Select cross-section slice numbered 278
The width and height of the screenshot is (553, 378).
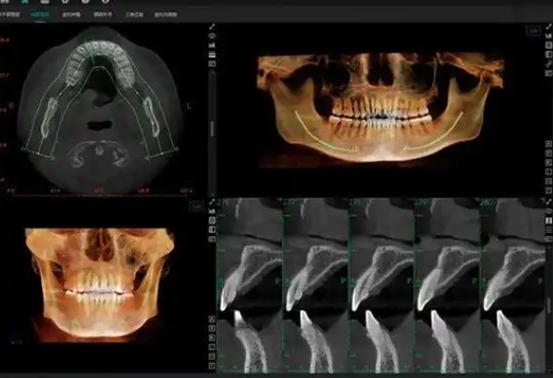pos(381,285)
